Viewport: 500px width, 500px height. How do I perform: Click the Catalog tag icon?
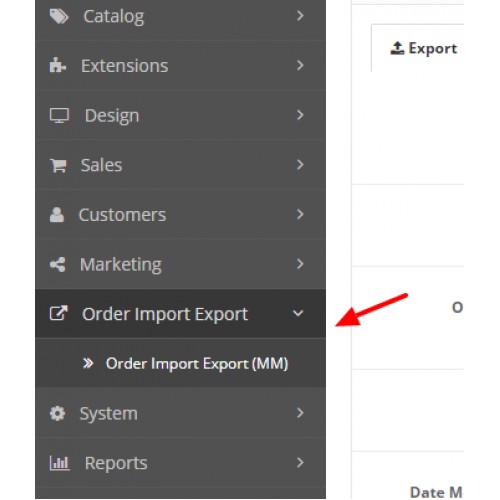tap(59, 16)
